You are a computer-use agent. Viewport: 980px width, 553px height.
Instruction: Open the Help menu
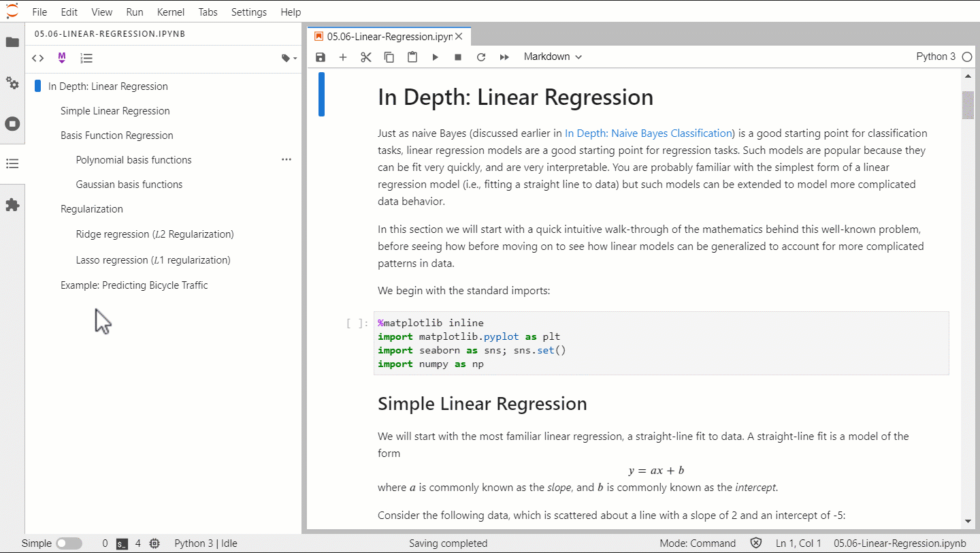(x=291, y=12)
